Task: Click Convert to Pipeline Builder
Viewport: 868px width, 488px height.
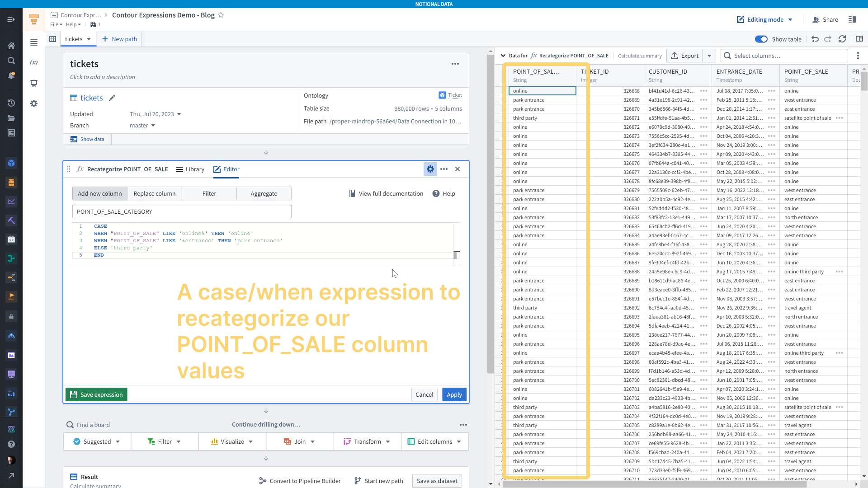Action: click(x=300, y=481)
